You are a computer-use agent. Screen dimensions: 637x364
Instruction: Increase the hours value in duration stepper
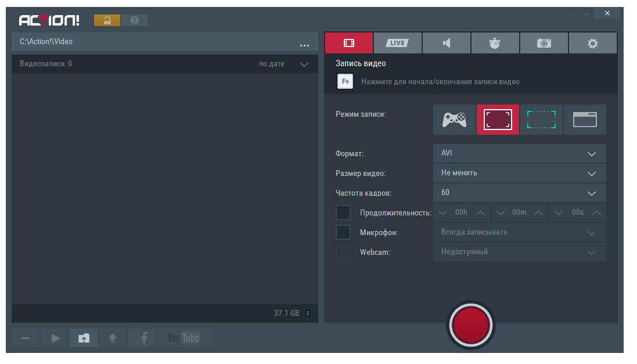480,212
